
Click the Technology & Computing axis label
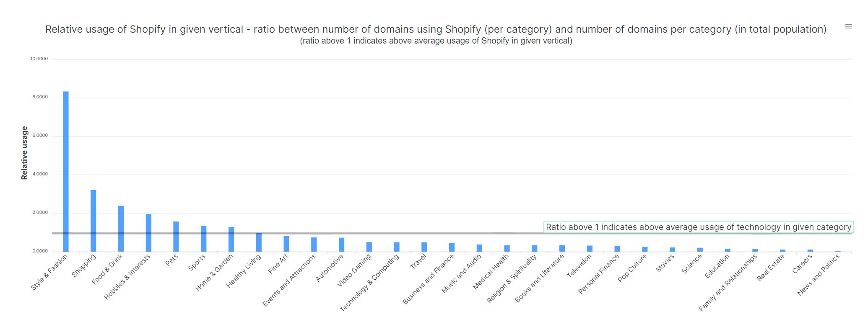[x=369, y=283]
